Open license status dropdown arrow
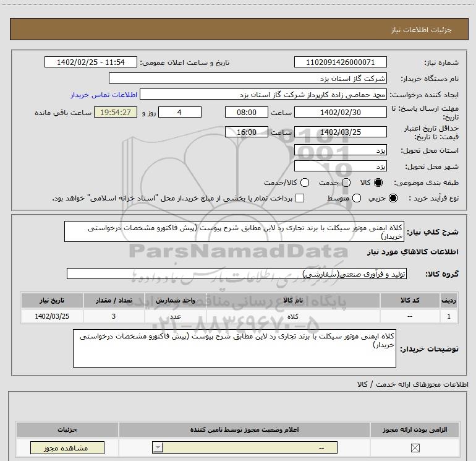The width and height of the screenshot is (476, 461). [158, 447]
